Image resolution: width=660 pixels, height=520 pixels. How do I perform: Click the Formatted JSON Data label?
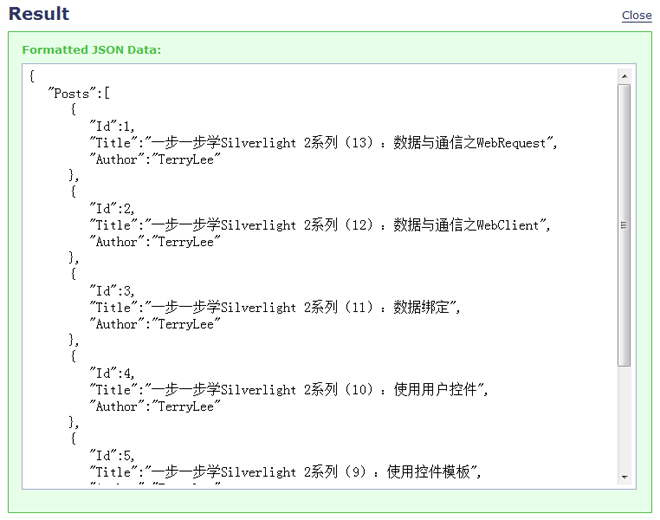[x=91, y=49]
